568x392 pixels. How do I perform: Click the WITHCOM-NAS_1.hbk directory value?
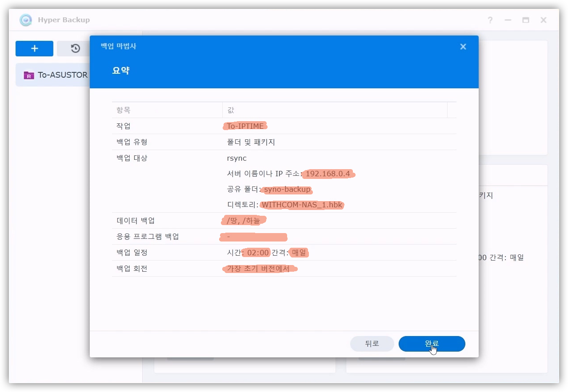pos(302,205)
